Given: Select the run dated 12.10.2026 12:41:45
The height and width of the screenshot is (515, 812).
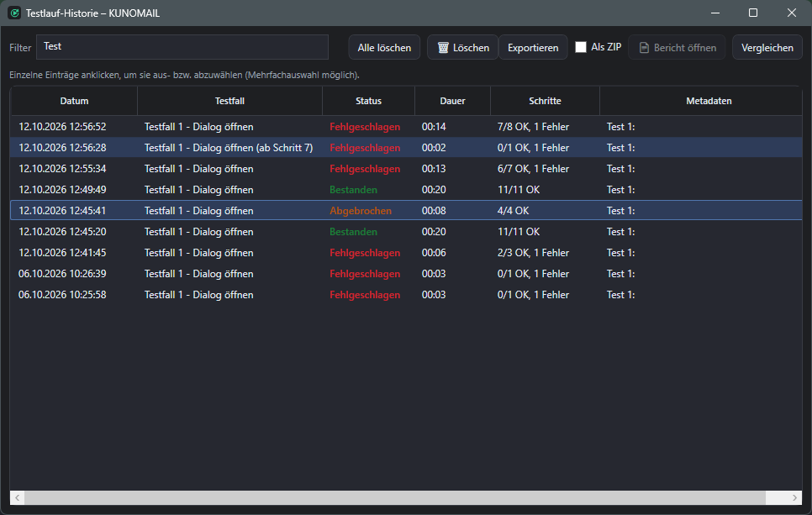Looking at the screenshot, I should (x=406, y=253).
